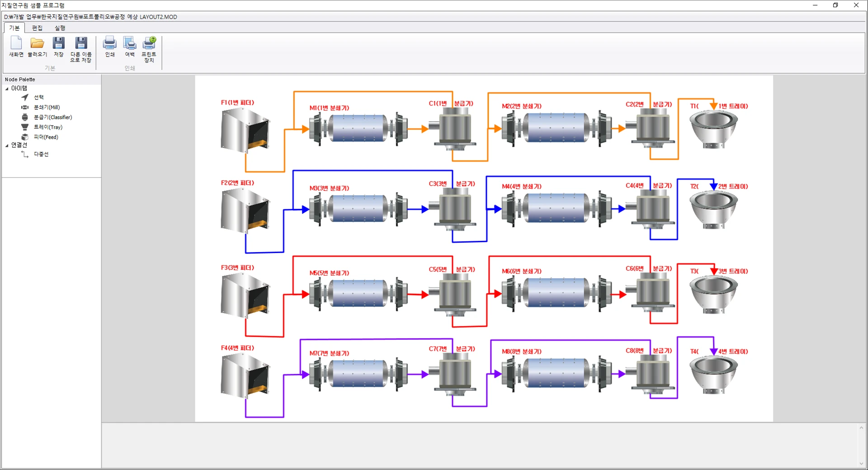Viewport: 868px width, 470px height.
Task: Select the F4 feeder node
Action: pos(245,376)
